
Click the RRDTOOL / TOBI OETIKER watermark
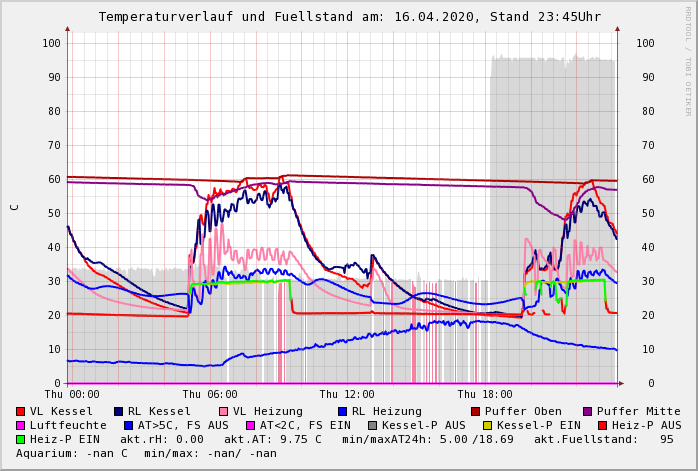[x=688, y=60]
